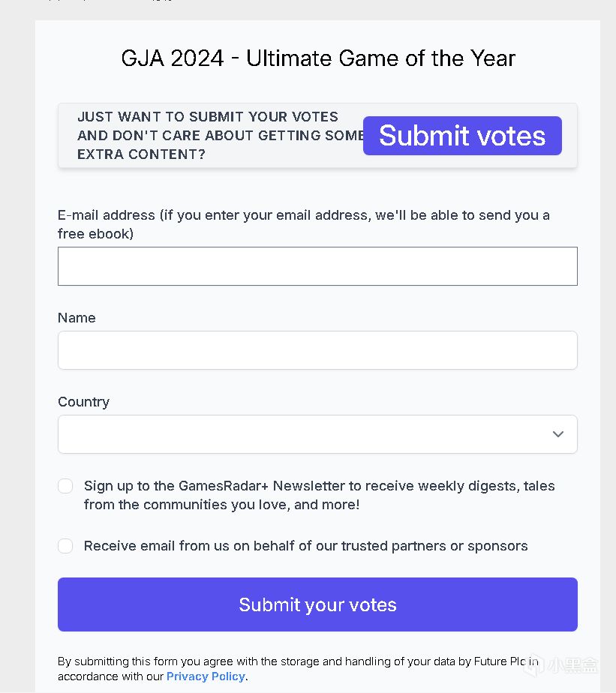The width and height of the screenshot is (616, 693).
Task: Click the Country dropdown chevron arrow
Action: pyautogui.click(x=557, y=434)
